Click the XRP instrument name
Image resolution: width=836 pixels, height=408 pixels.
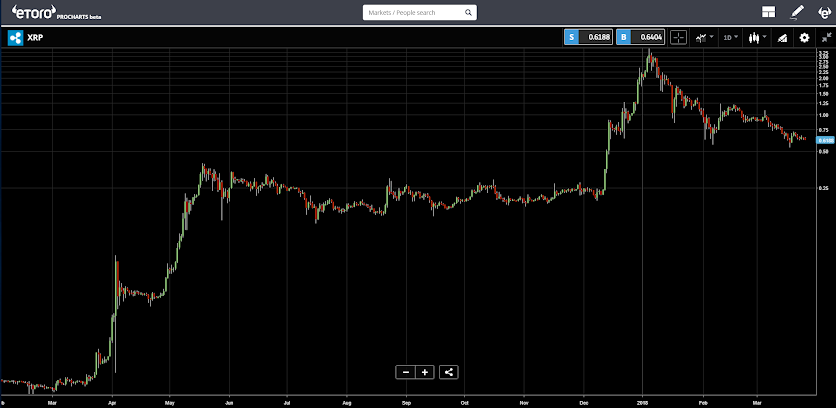[35, 38]
